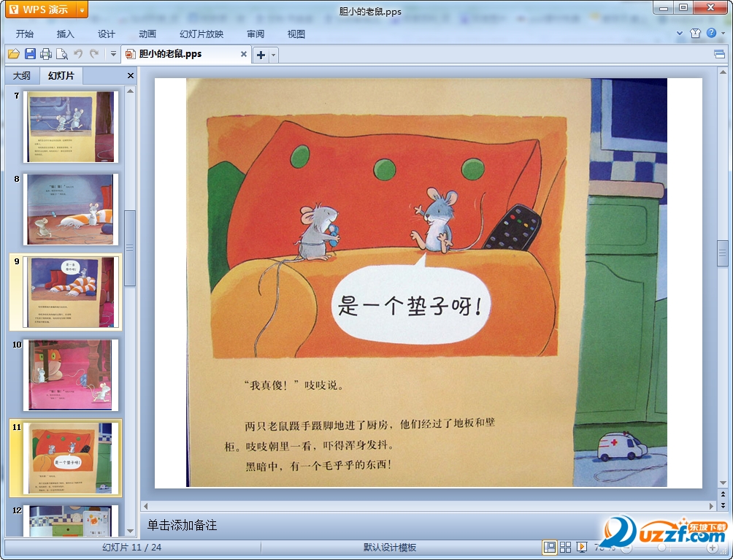The height and width of the screenshot is (560, 733).
Task: Open the 审阅 ribbon tab
Action: point(256,34)
